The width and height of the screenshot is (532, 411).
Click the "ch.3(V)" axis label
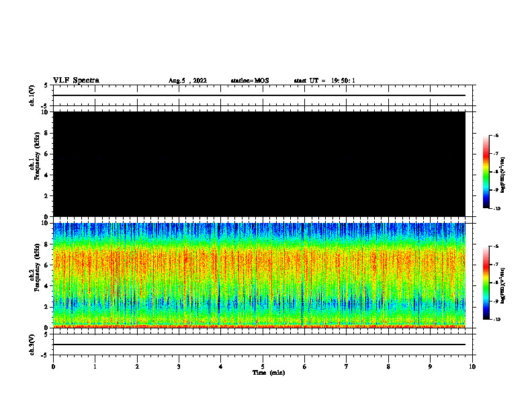32,345
